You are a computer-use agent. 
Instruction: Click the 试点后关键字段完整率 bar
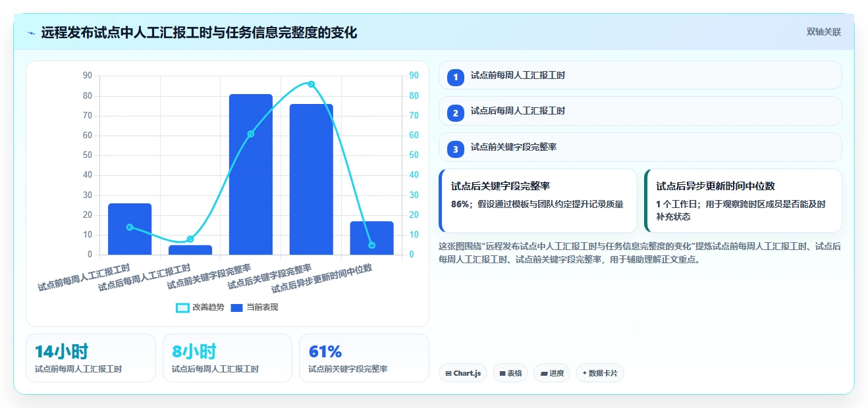pyautogui.click(x=312, y=179)
